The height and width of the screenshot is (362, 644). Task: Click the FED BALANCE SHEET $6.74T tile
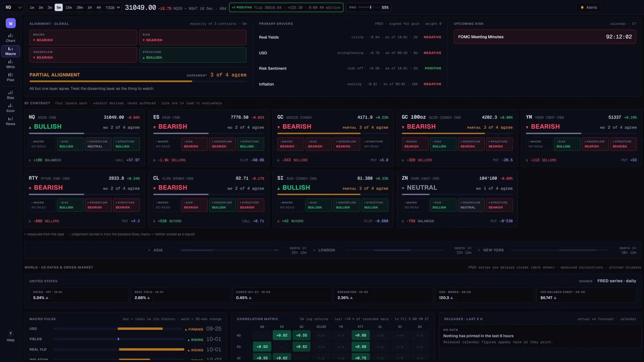click(586, 295)
